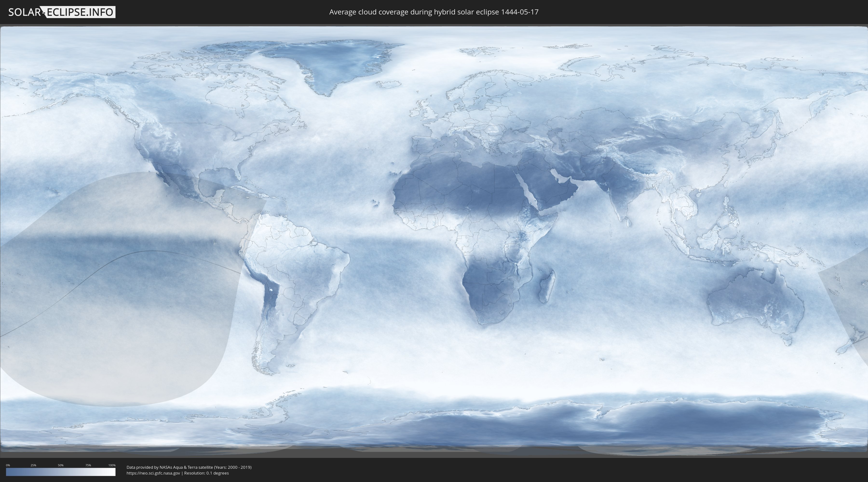
Task: Select the map title about the 1444-05-17 eclipse
Action: click(434, 12)
